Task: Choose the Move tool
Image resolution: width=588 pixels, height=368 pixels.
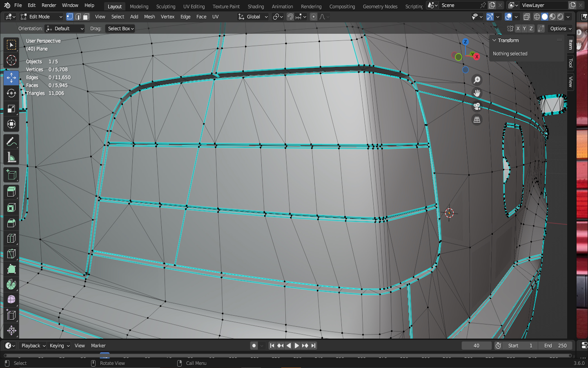Action: 11,77
